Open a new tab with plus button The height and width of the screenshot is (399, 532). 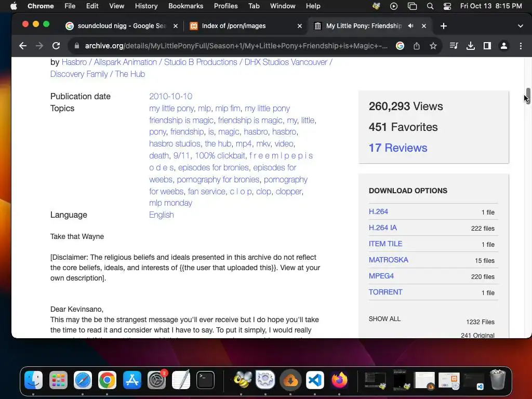click(444, 26)
